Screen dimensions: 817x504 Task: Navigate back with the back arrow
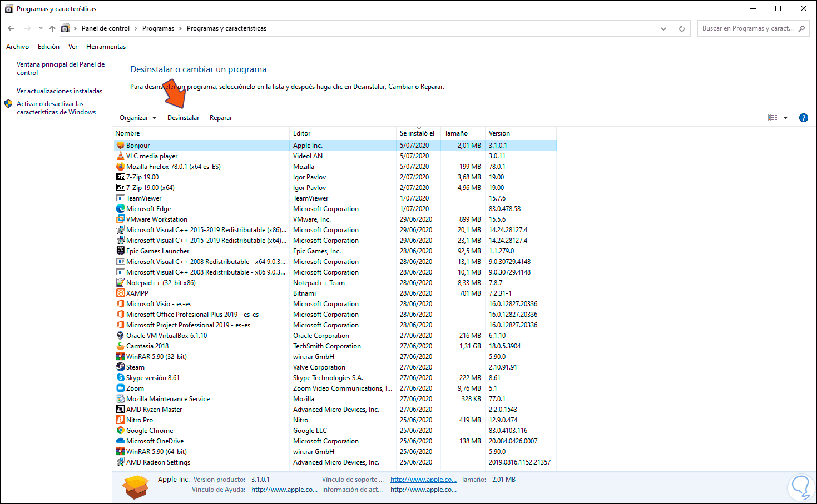11,28
